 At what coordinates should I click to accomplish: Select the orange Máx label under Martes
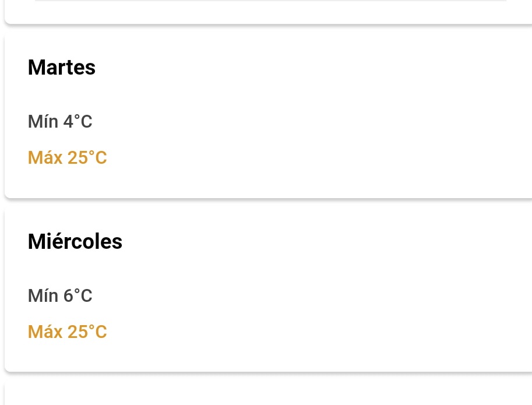(45, 158)
